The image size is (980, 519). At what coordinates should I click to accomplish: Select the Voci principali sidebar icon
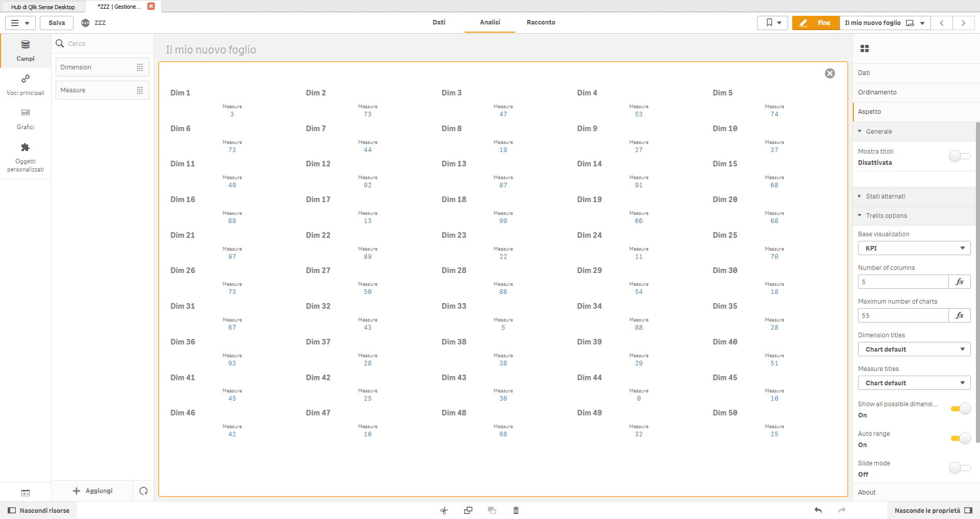click(x=26, y=85)
